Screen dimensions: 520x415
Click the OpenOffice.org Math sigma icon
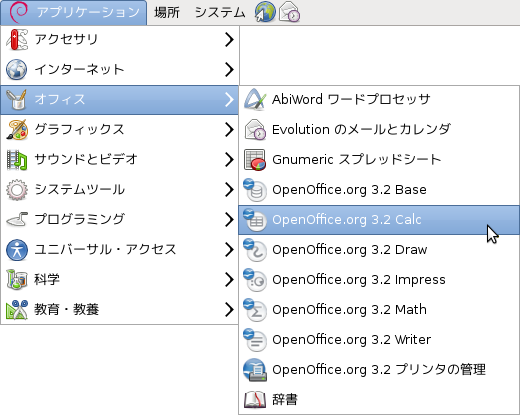[x=255, y=310]
